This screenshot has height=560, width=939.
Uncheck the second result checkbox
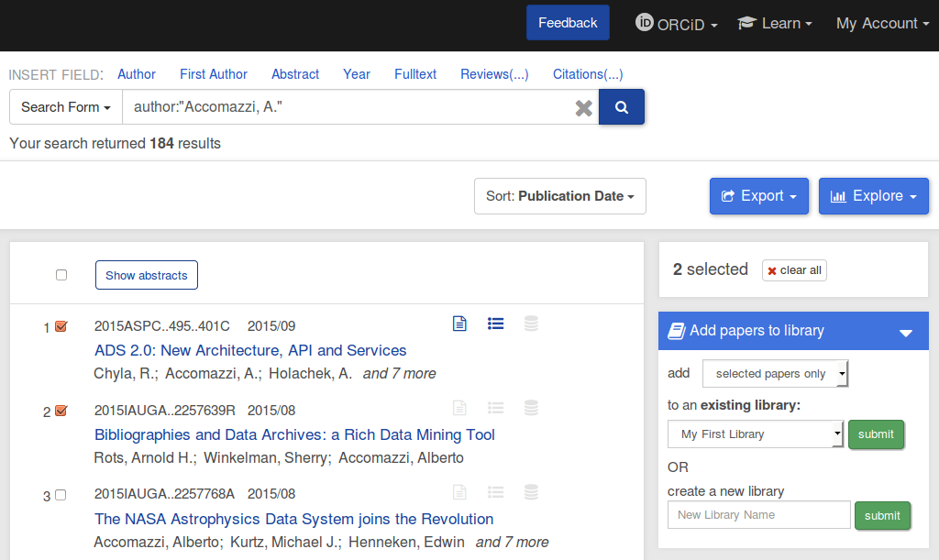61,411
